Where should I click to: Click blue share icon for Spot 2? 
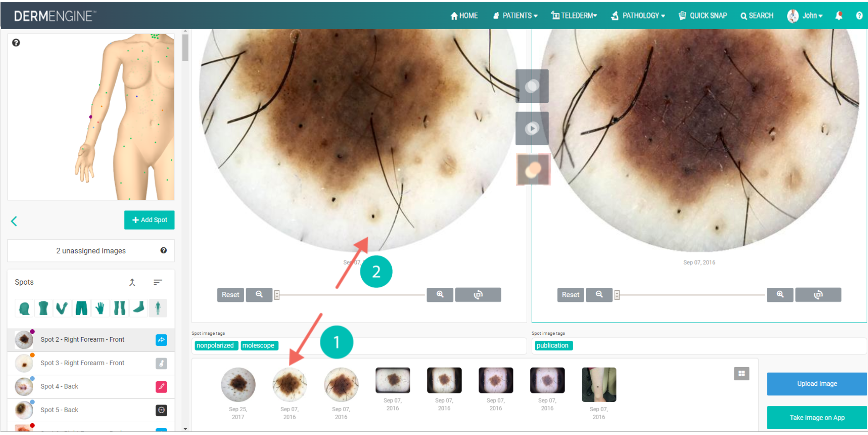(161, 340)
